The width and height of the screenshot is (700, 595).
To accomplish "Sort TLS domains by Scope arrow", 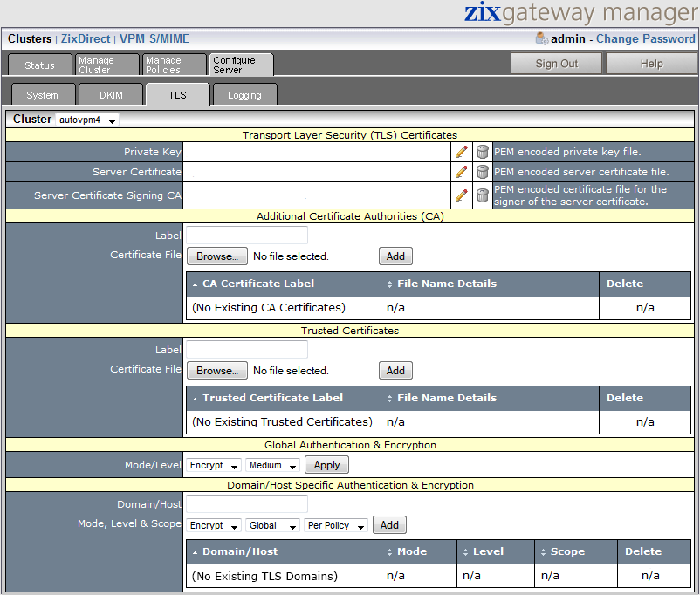I will pos(543,552).
